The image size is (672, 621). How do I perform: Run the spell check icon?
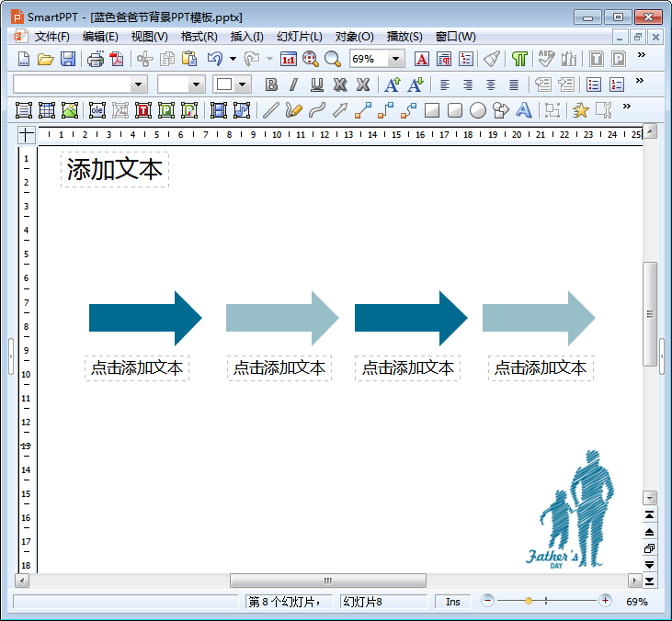pos(546,59)
